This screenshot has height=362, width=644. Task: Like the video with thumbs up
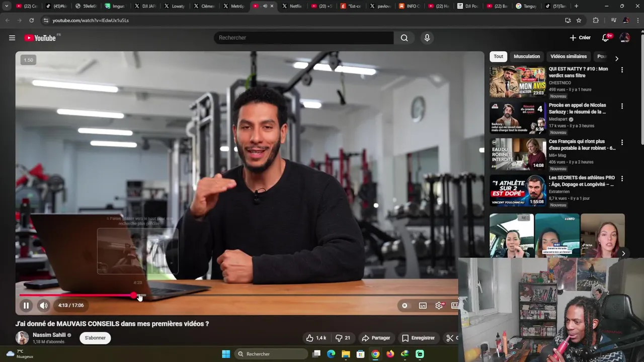point(316,338)
